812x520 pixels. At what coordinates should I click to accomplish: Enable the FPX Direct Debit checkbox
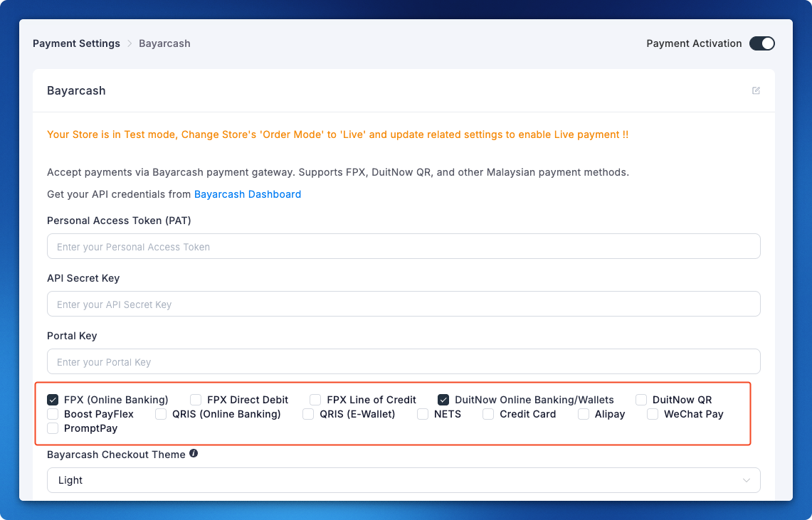[x=196, y=400]
